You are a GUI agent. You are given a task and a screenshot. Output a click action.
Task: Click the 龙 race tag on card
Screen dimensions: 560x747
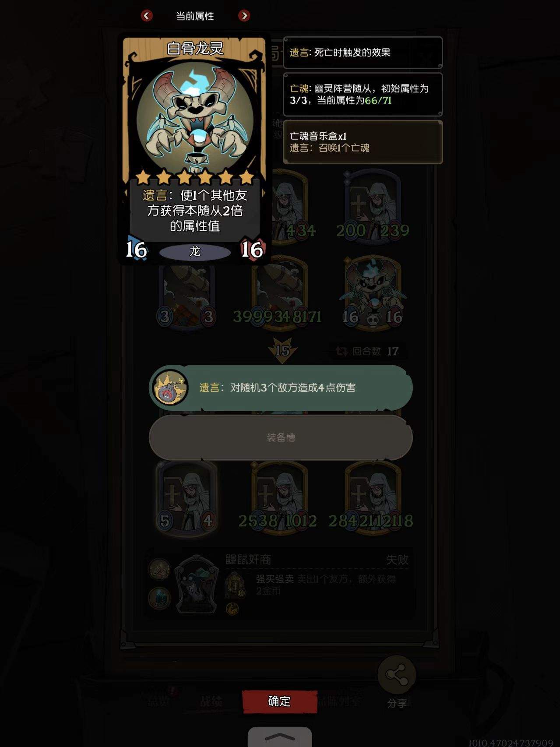[195, 251]
